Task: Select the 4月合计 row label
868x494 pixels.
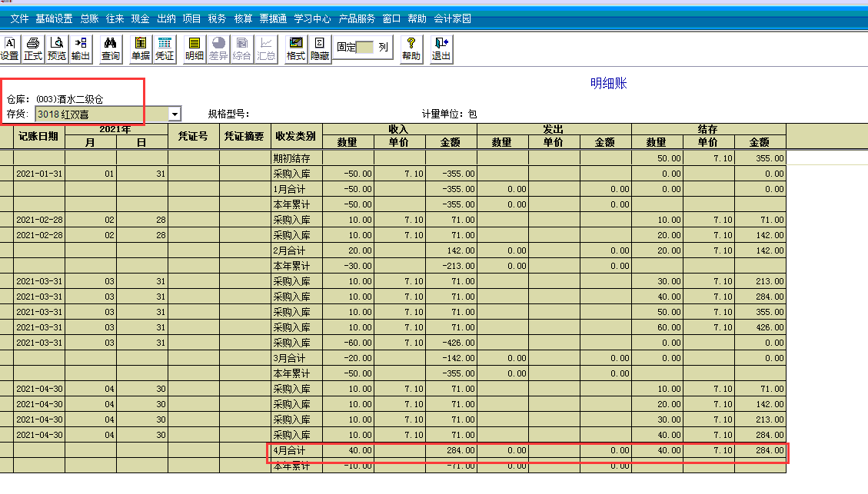Action: click(289, 450)
